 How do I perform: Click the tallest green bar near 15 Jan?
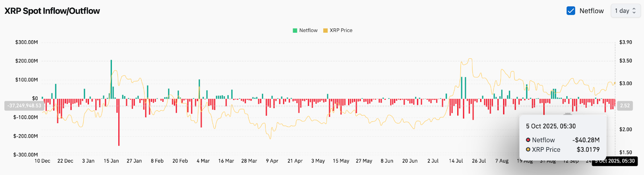[111, 79]
